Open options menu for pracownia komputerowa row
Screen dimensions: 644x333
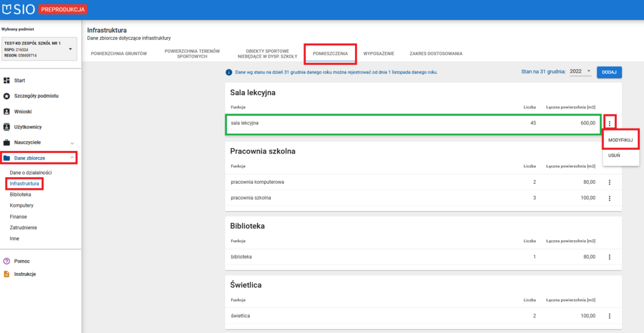click(609, 182)
